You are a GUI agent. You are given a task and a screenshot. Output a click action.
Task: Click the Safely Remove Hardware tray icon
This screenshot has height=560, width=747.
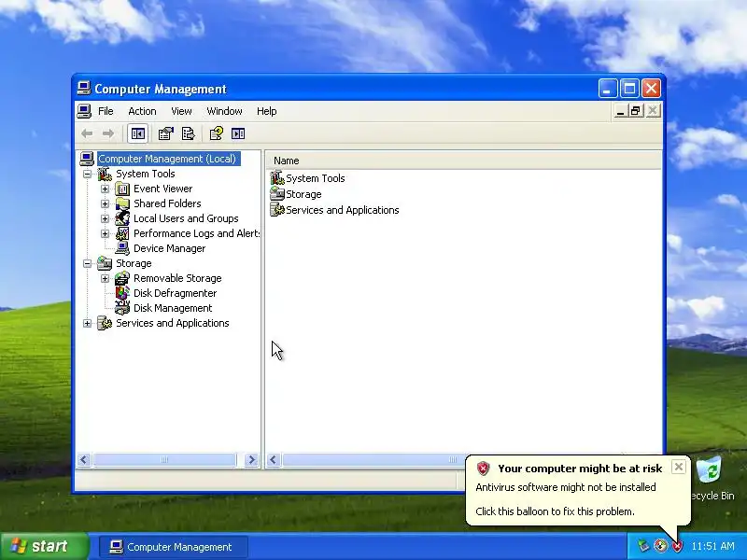point(644,546)
